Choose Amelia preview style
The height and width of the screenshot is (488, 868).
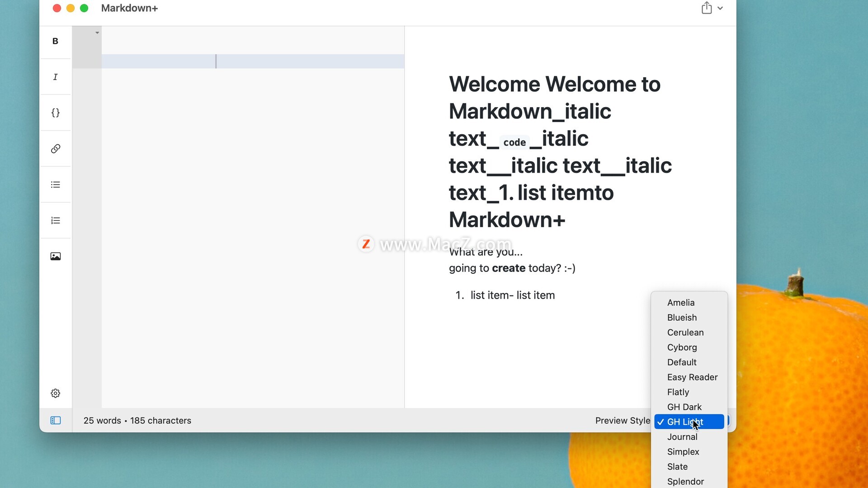[689, 302]
